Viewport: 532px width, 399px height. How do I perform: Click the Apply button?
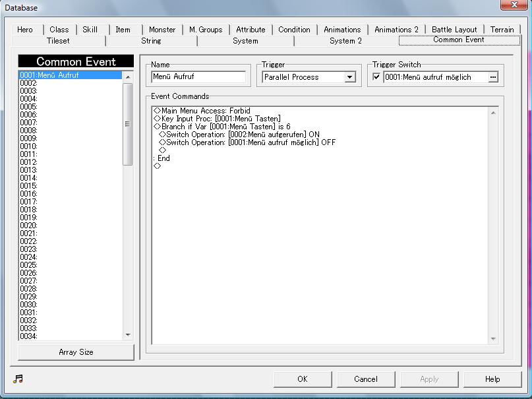[429, 379]
